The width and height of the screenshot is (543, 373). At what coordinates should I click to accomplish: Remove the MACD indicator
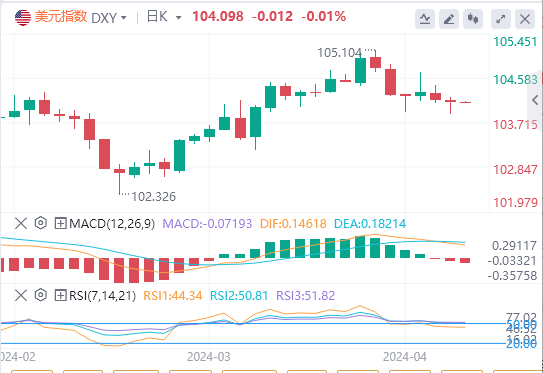21,223
